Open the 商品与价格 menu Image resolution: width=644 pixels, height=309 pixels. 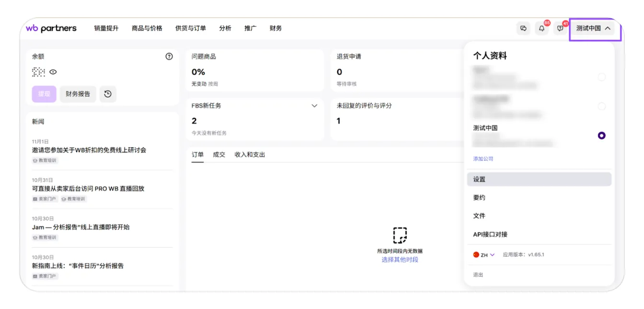coord(147,28)
